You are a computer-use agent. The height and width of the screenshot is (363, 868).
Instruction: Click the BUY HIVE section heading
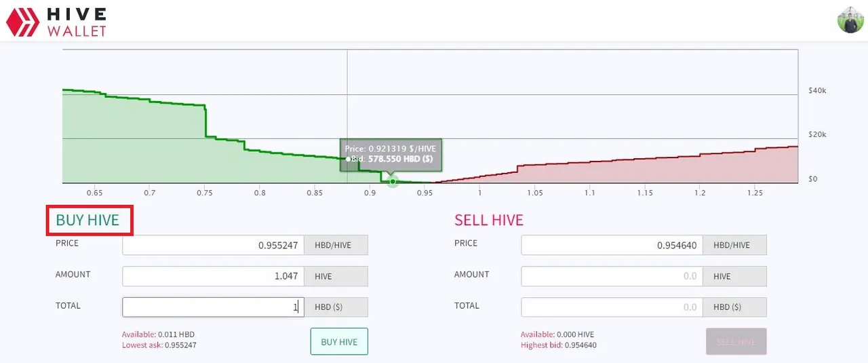pos(87,220)
